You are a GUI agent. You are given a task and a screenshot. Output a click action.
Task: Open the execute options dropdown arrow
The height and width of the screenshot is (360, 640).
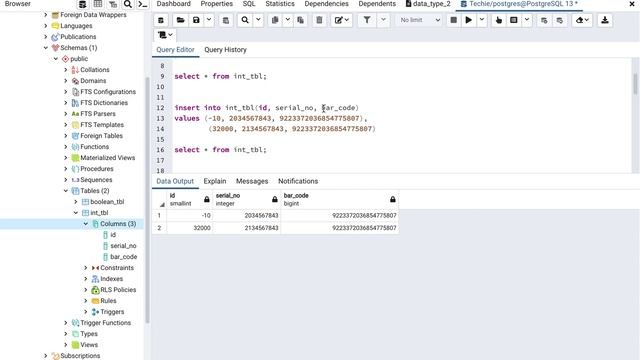click(482, 20)
